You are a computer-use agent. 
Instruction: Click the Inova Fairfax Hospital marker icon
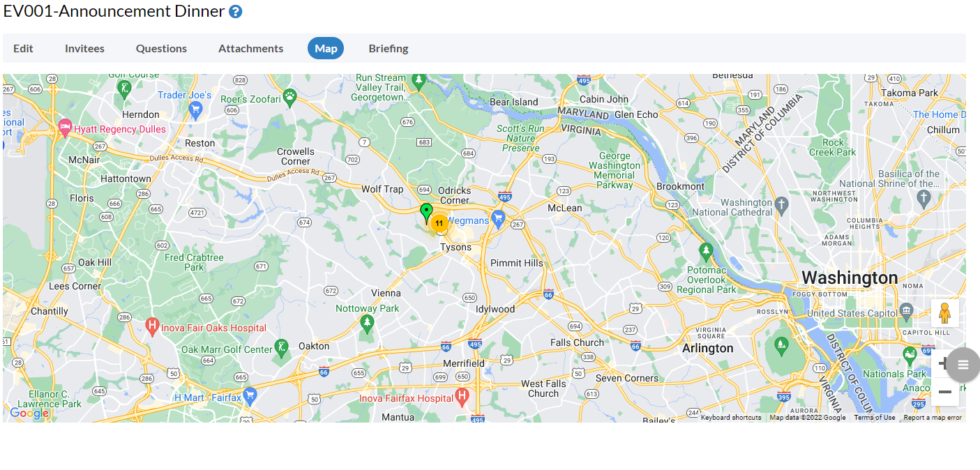coord(461,397)
